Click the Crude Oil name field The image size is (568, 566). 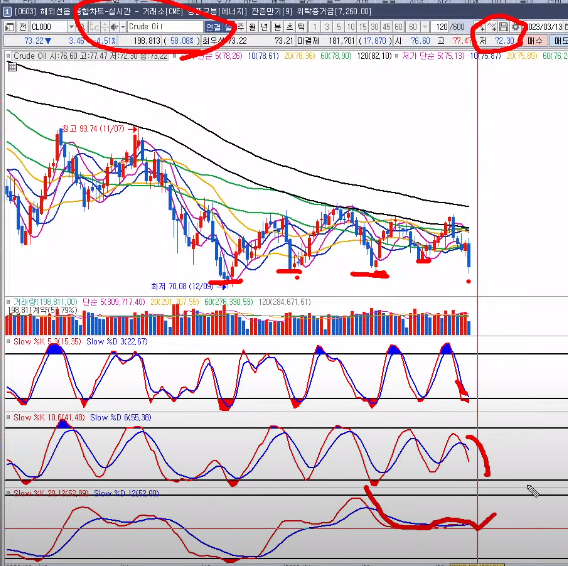tap(165, 27)
